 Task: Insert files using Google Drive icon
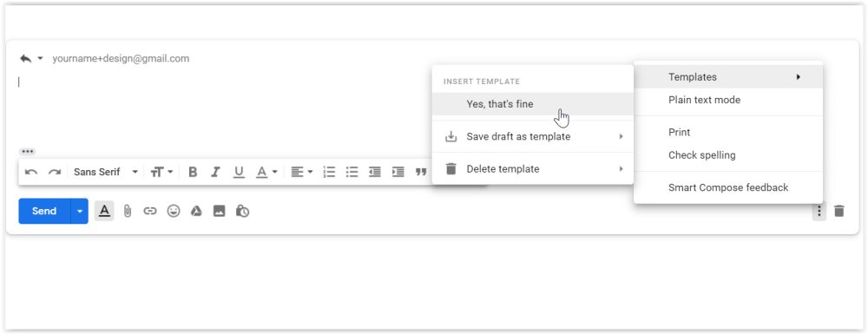(196, 211)
